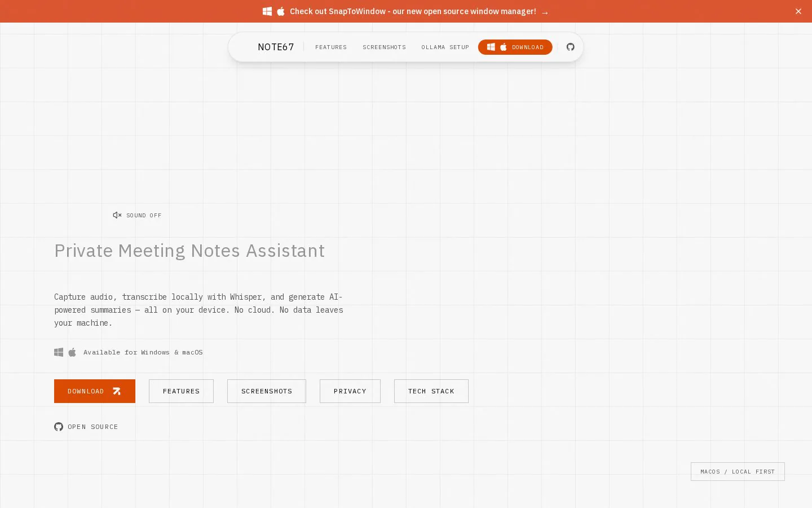Open Features in the top navigation

click(x=331, y=47)
